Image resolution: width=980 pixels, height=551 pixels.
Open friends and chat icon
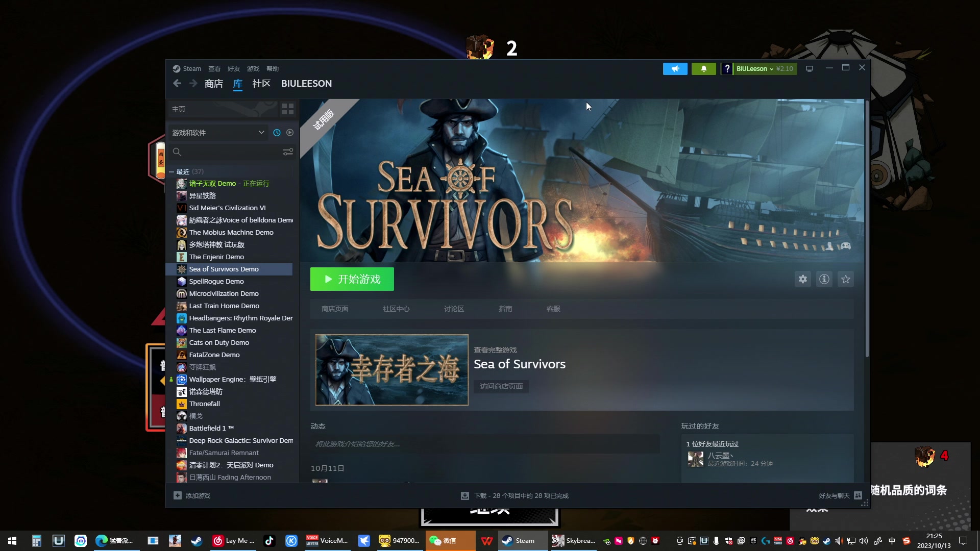[x=858, y=495]
